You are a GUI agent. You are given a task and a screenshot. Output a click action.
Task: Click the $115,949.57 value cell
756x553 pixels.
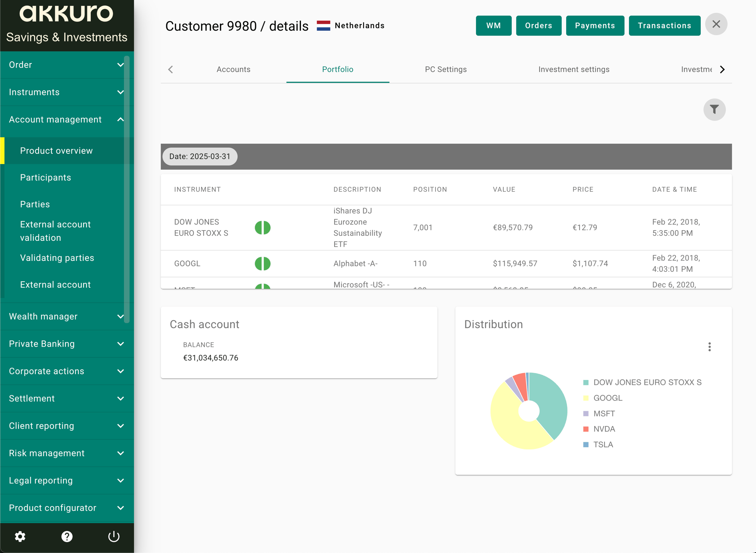click(x=515, y=263)
